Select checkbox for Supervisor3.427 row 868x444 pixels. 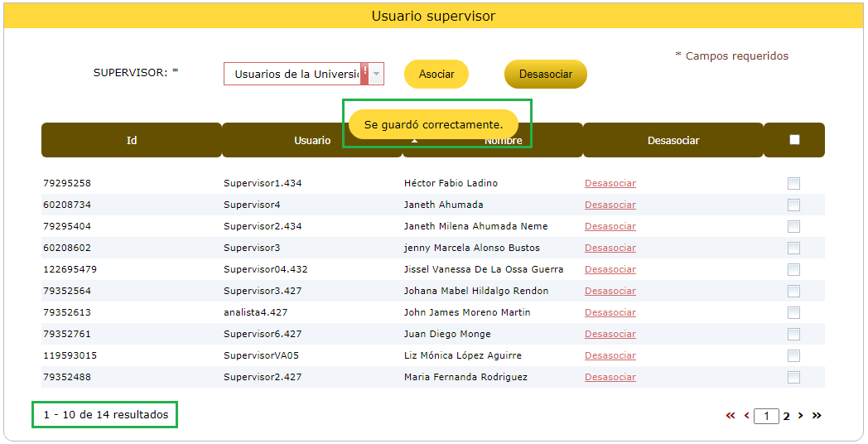coord(793,291)
